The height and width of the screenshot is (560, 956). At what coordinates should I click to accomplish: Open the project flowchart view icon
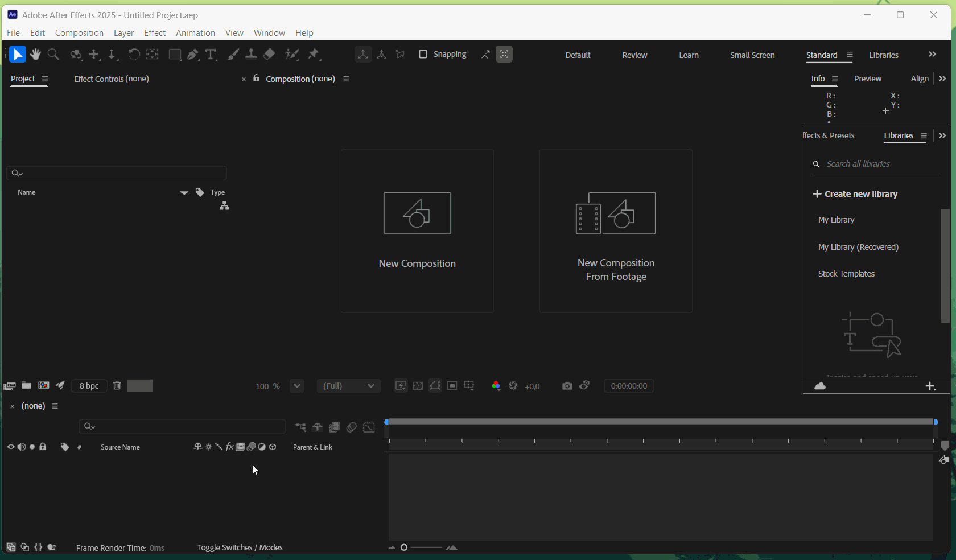coord(225,206)
